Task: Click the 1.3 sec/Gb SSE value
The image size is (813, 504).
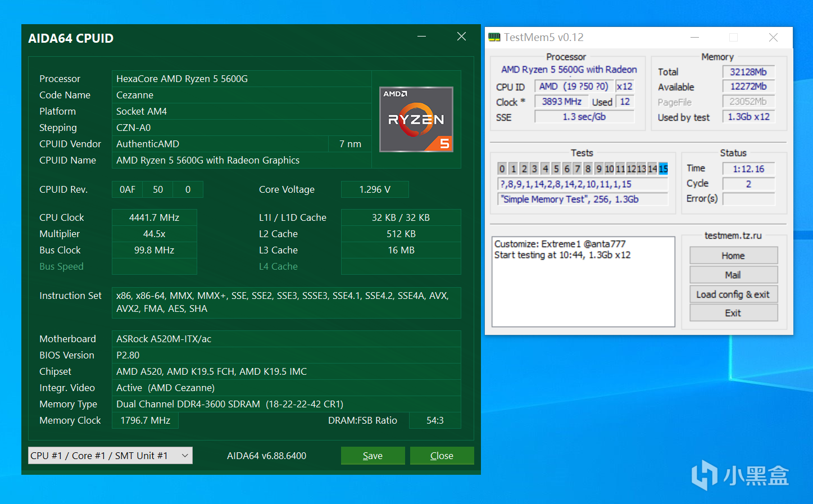Action: coord(584,117)
